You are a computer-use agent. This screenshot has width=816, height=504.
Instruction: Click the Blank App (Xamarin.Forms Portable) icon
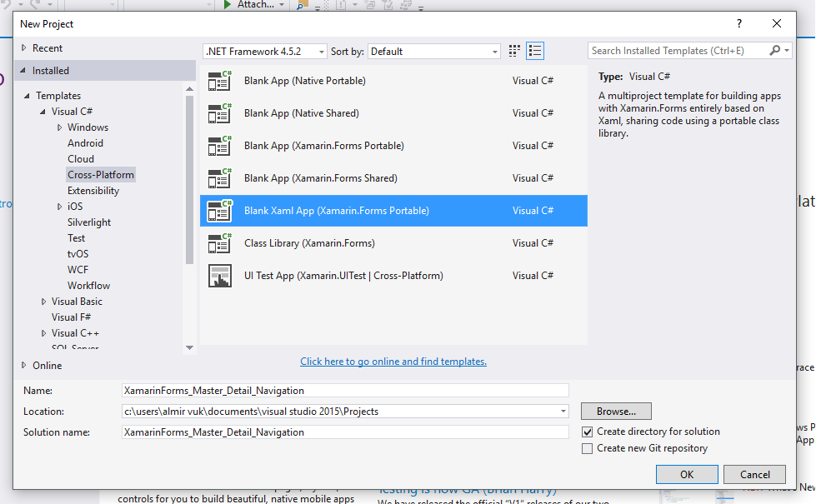pyautogui.click(x=219, y=146)
